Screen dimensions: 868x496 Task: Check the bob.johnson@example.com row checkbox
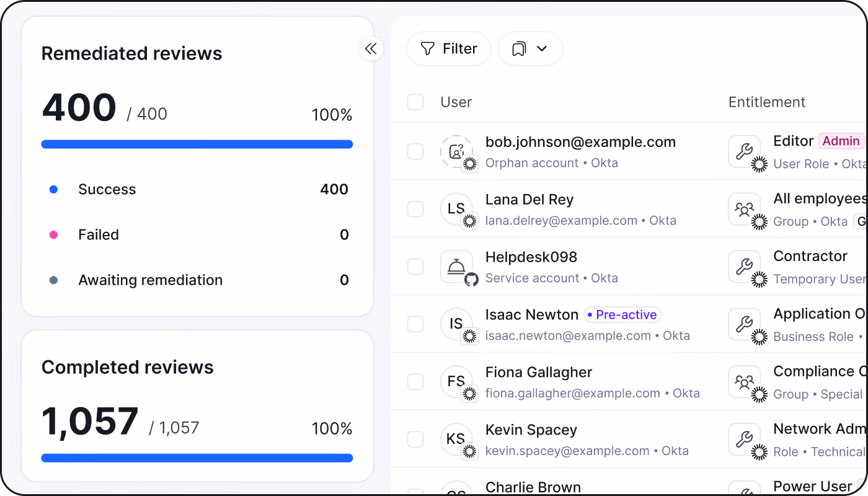pos(415,151)
